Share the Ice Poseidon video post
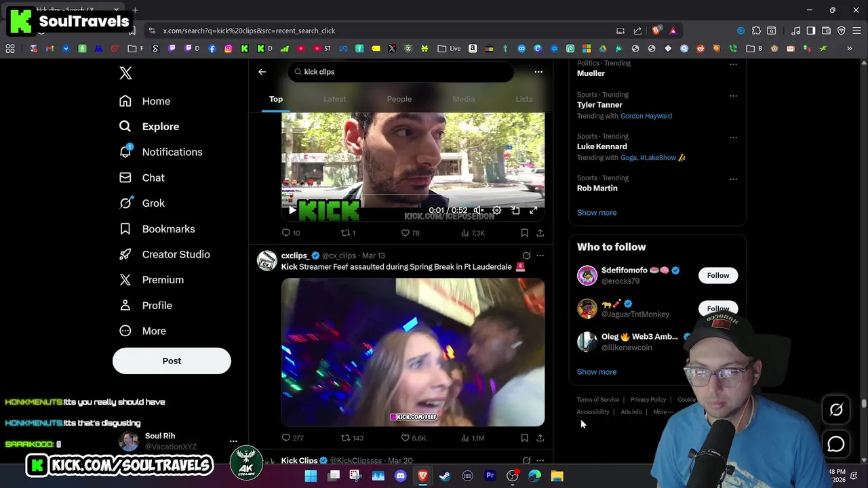 [x=540, y=233]
